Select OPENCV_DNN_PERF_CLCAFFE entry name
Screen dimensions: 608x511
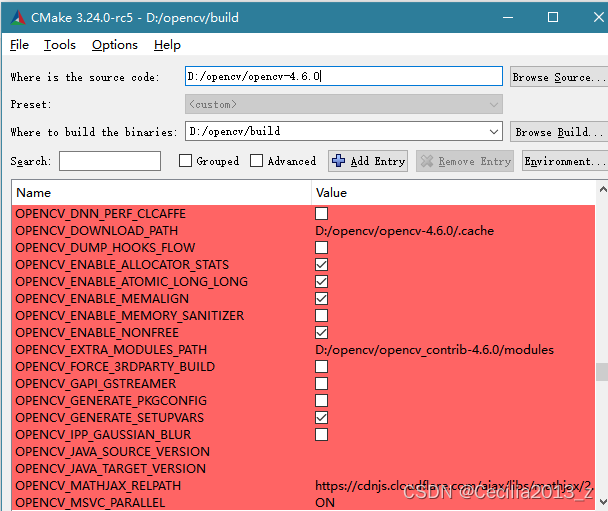tap(100, 214)
